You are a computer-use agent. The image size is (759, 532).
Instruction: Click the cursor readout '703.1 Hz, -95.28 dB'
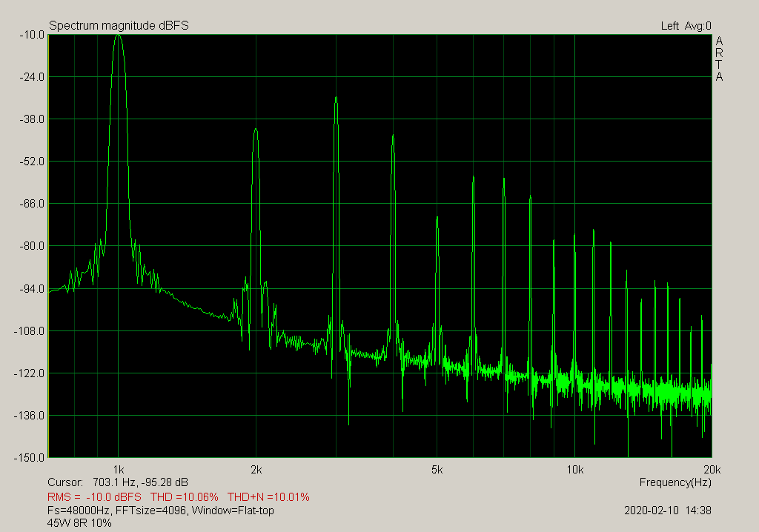tap(140, 482)
